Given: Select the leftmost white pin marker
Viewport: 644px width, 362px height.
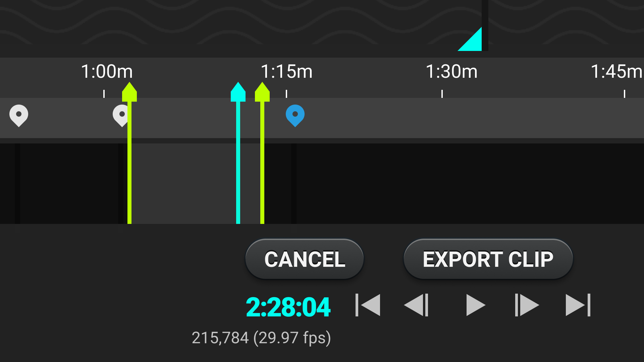Looking at the screenshot, I should 19,116.
